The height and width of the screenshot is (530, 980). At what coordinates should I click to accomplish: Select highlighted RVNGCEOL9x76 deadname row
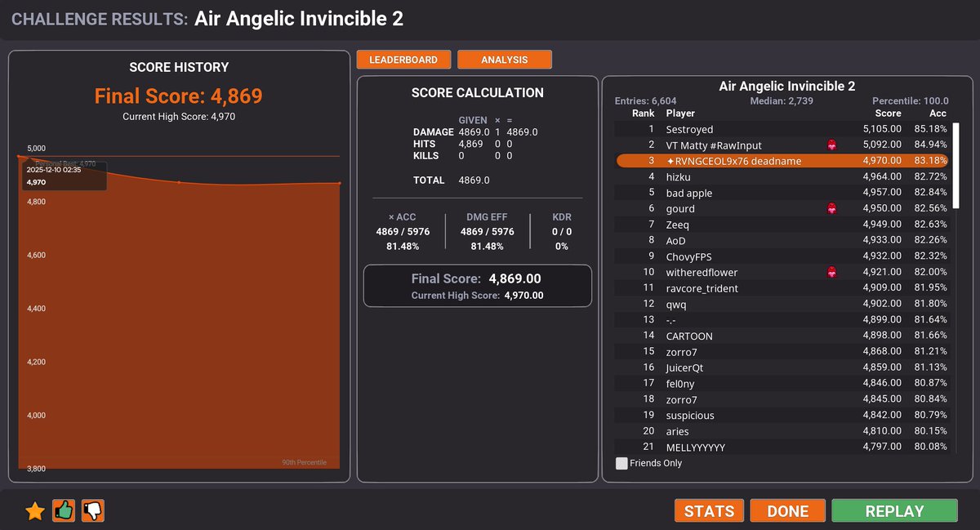click(x=783, y=161)
